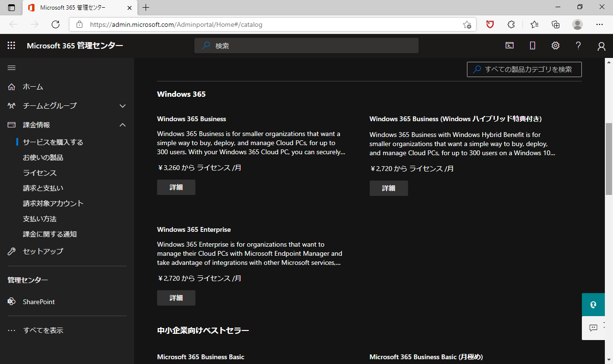Open the browser extensions puzzle icon
Image resolution: width=613 pixels, height=364 pixels.
(511, 24)
